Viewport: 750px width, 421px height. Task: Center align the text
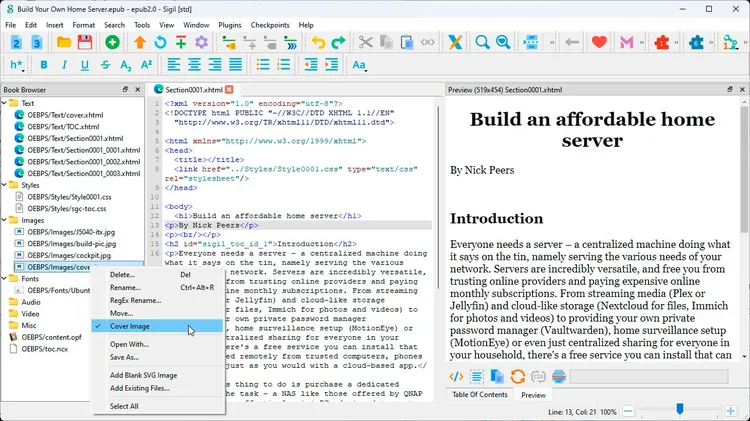click(194, 65)
